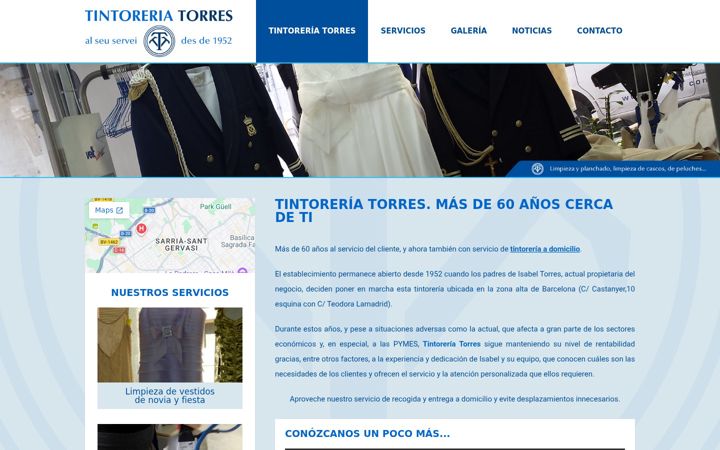Image resolution: width=720 pixels, height=450 pixels.
Task: Click the bold Tintorería Torres text in paragraph
Action: [451, 344]
